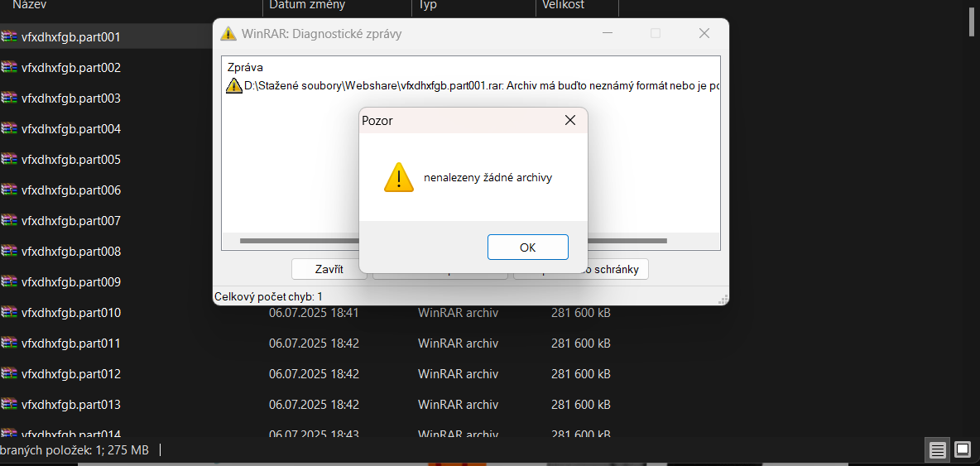Click OK in the Pozor dialog
Screen dimensions: 980x466
tap(527, 247)
